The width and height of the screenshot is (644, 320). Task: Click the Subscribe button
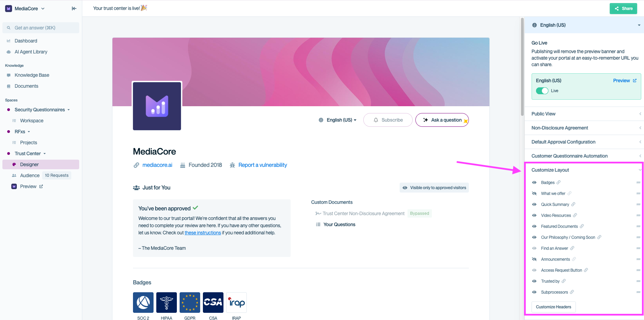pyautogui.click(x=388, y=120)
